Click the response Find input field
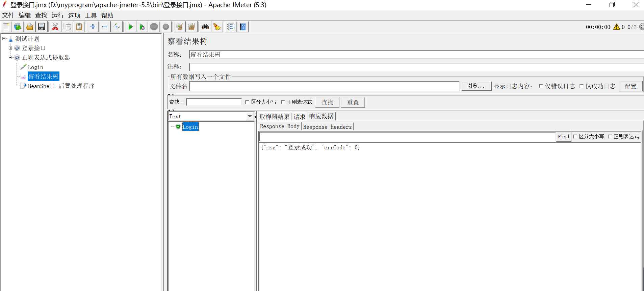644x291 pixels. [408, 137]
